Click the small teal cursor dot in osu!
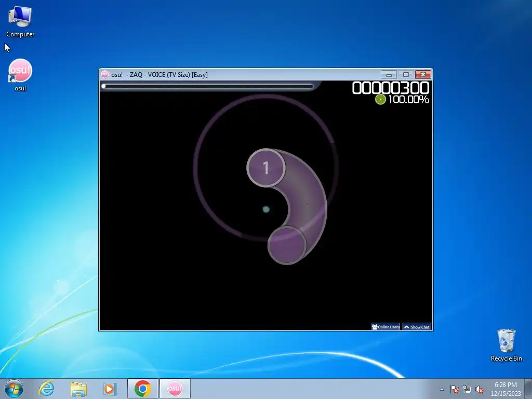This screenshot has height=399, width=532. [266, 209]
